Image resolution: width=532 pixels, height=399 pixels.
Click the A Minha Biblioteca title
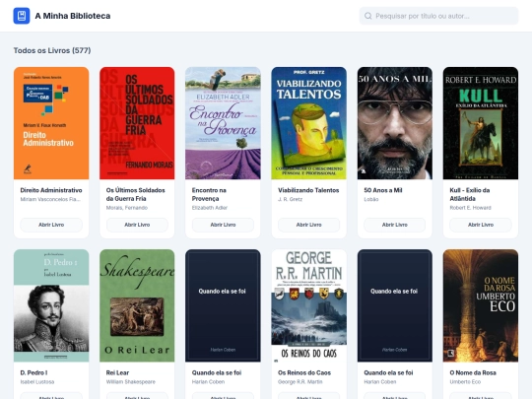point(73,16)
